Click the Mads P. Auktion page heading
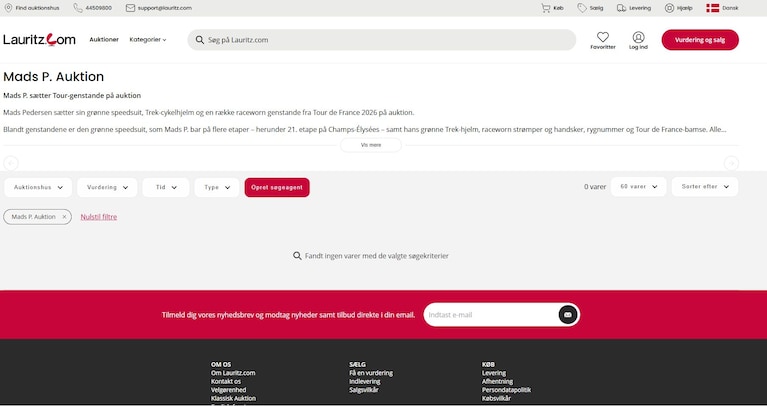Screen dimensions: 767x406 (x=53, y=77)
